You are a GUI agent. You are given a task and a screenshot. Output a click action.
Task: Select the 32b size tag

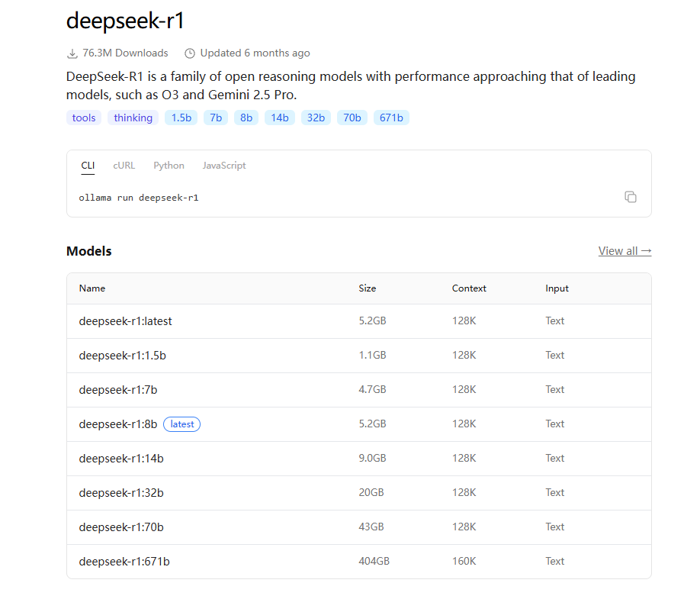(316, 118)
